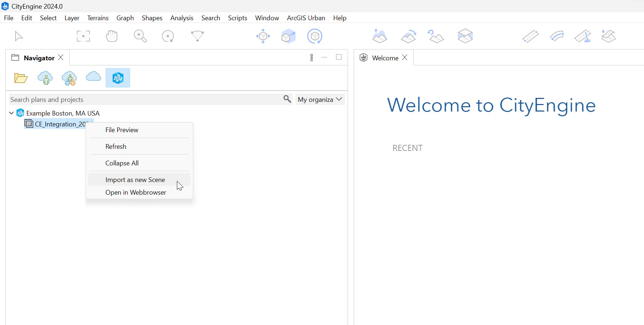This screenshot has height=325, width=644.
Task: Close the Navigator tab
Action: coord(61,57)
